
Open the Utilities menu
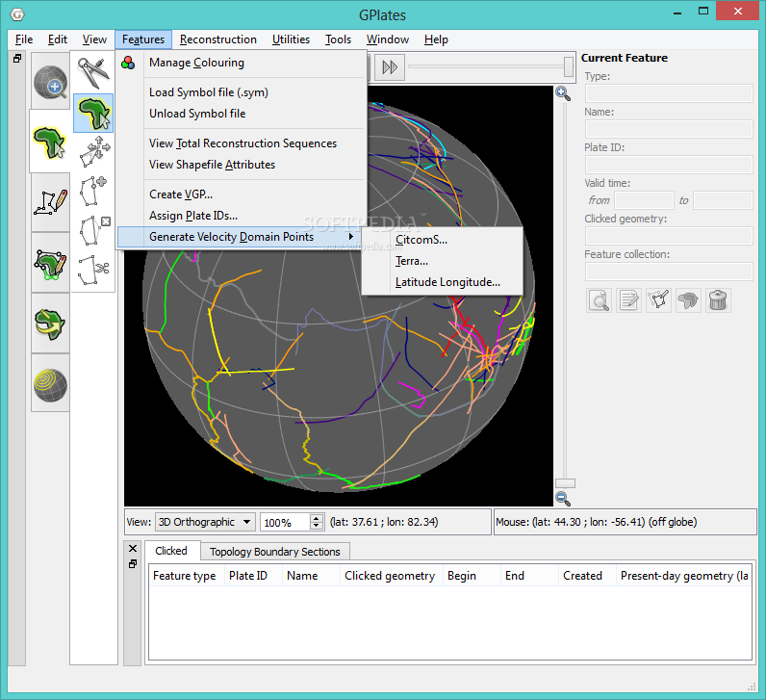tap(292, 39)
